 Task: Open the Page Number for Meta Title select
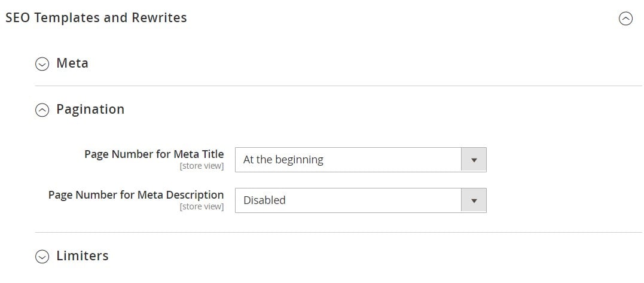tap(361, 160)
